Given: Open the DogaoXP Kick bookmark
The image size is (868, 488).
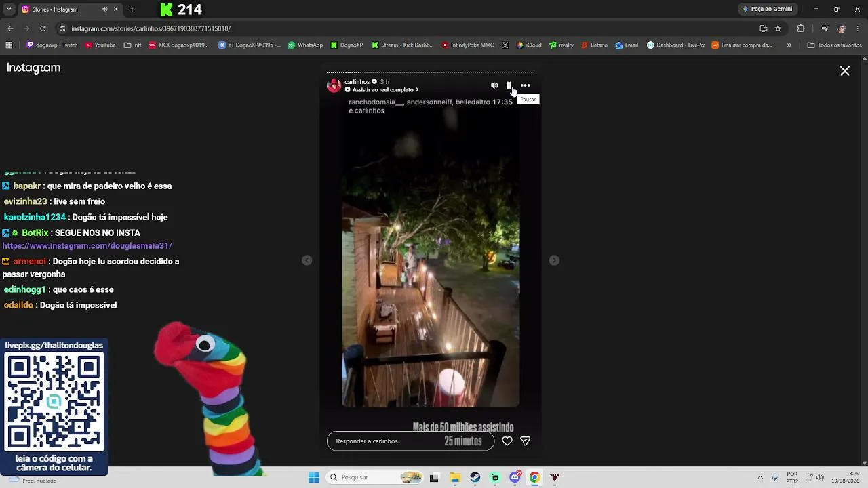Looking at the screenshot, I should (x=347, y=45).
